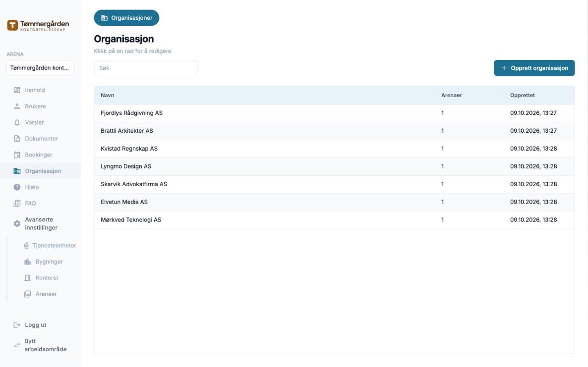Click the Varsler bell icon
Screen dimensions: 588x367
click(17, 122)
